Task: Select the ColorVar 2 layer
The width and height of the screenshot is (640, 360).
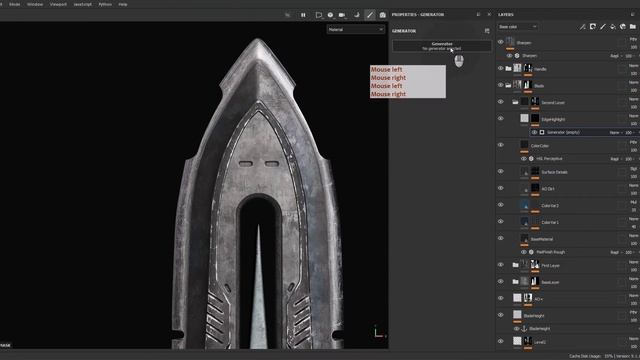Action: [x=550, y=206]
